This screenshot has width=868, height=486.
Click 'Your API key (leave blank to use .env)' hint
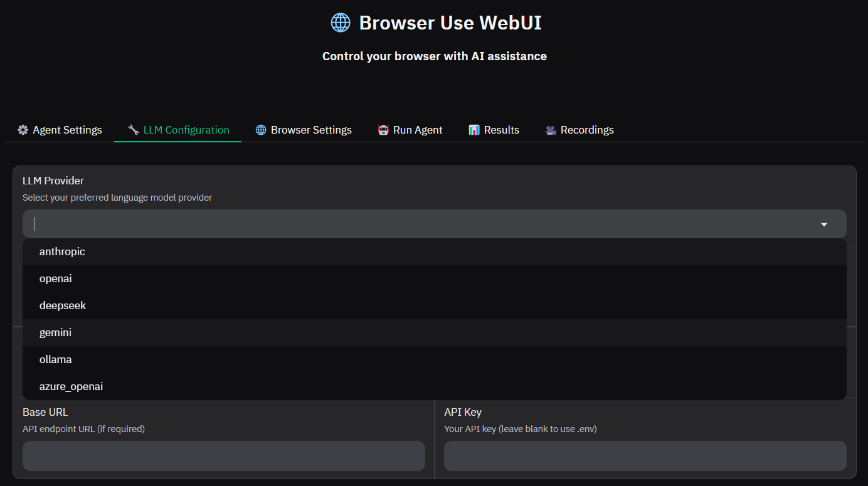click(520, 429)
